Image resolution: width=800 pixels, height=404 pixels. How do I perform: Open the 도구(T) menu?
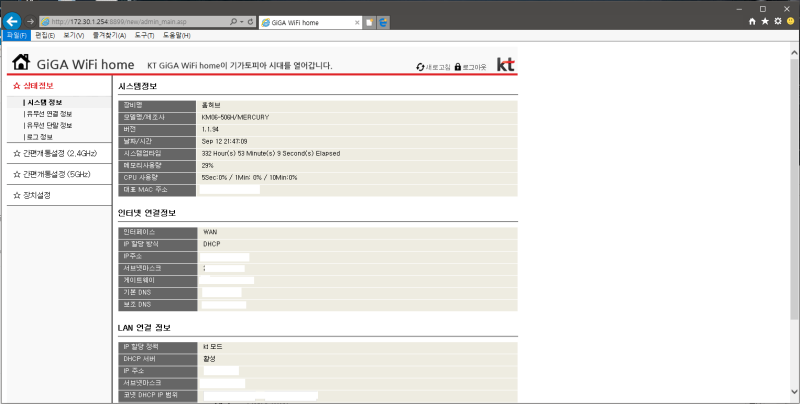pyautogui.click(x=144, y=35)
